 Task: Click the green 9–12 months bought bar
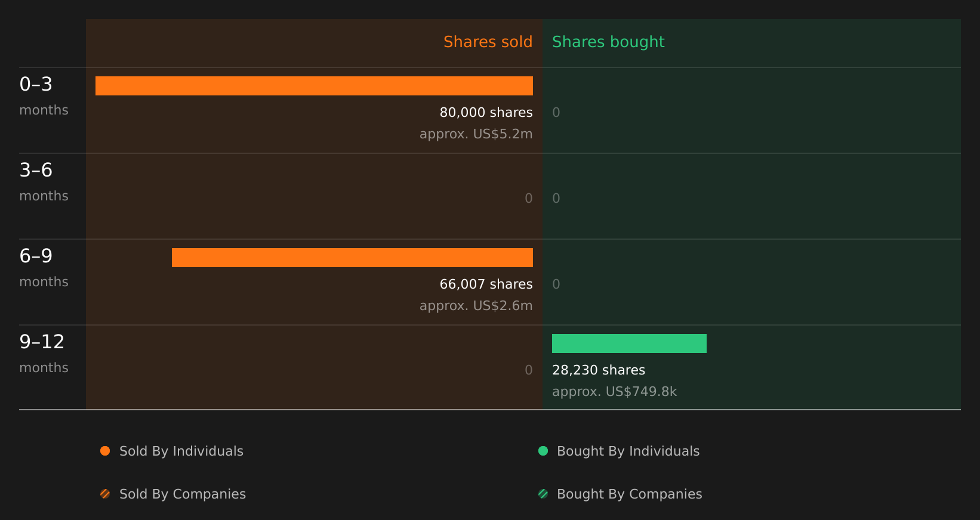(x=629, y=343)
